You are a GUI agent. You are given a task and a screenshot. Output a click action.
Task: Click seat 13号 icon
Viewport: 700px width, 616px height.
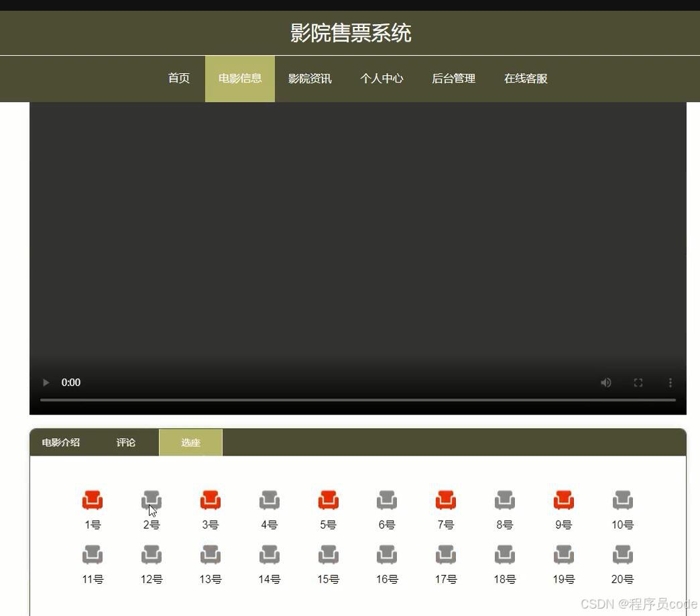pyautogui.click(x=211, y=554)
